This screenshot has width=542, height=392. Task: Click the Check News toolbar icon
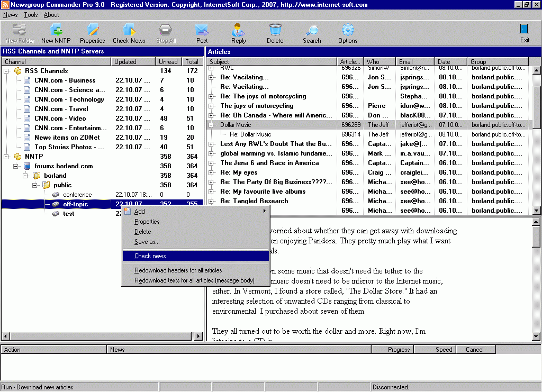(129, 33)
